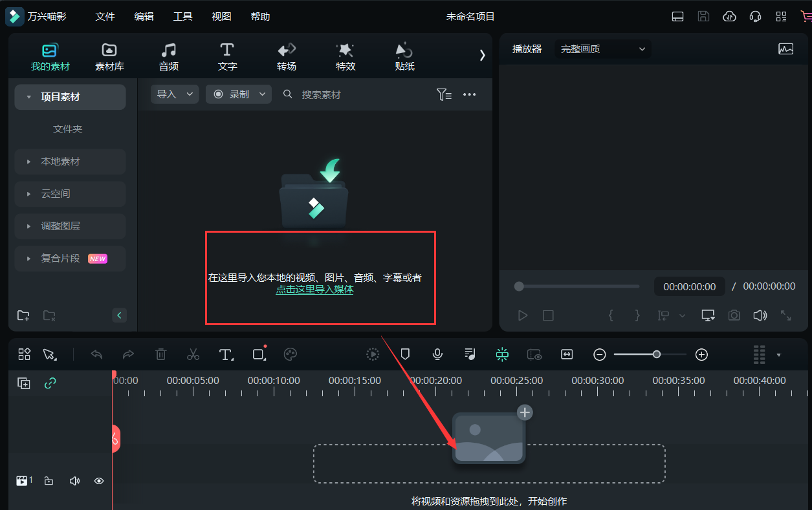Image resolution: width=812 pixels, height=510 pixels.
Task: Add a marker with the marker icon
Action: coord(405,354)
